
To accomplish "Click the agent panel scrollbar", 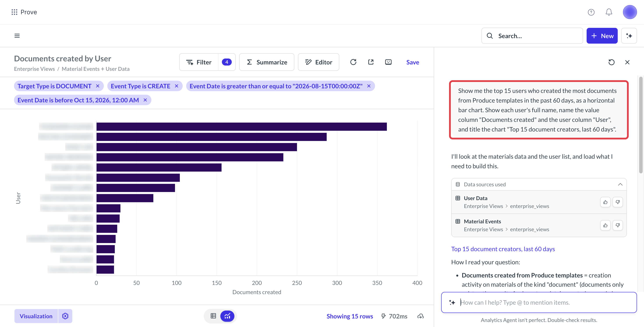I will [x=641, y=125].
